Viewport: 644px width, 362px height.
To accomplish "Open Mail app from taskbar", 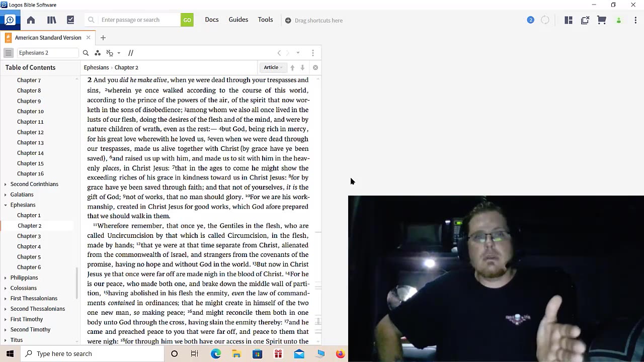I will (299, 353).
